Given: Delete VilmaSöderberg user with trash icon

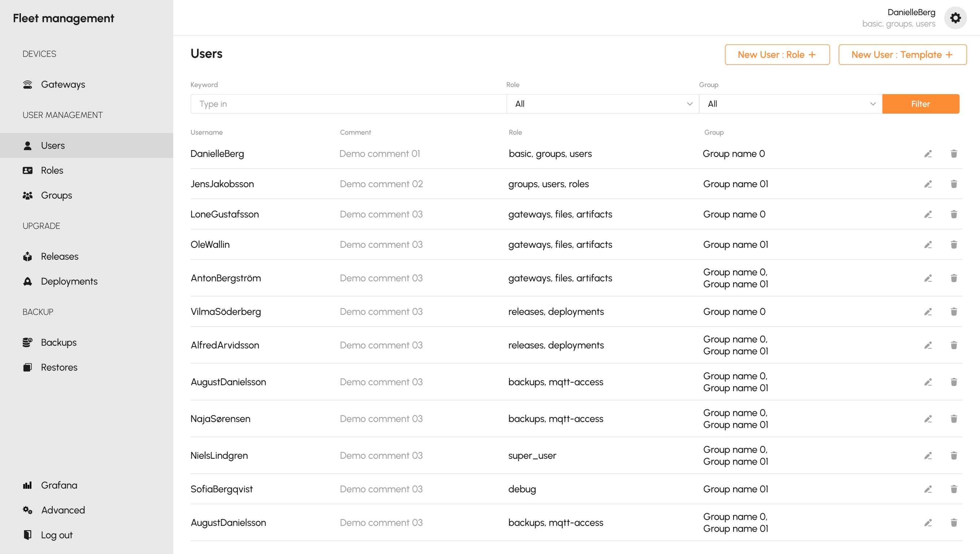Looking at the screenshot, I should pyautogui.click(x=954, y=312).
